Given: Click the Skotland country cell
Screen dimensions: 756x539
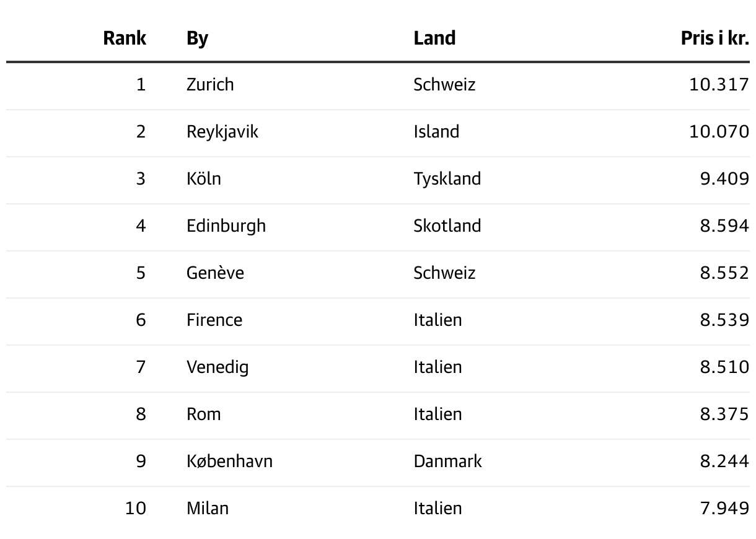Looking at the screenshot, I should (447, 226).
